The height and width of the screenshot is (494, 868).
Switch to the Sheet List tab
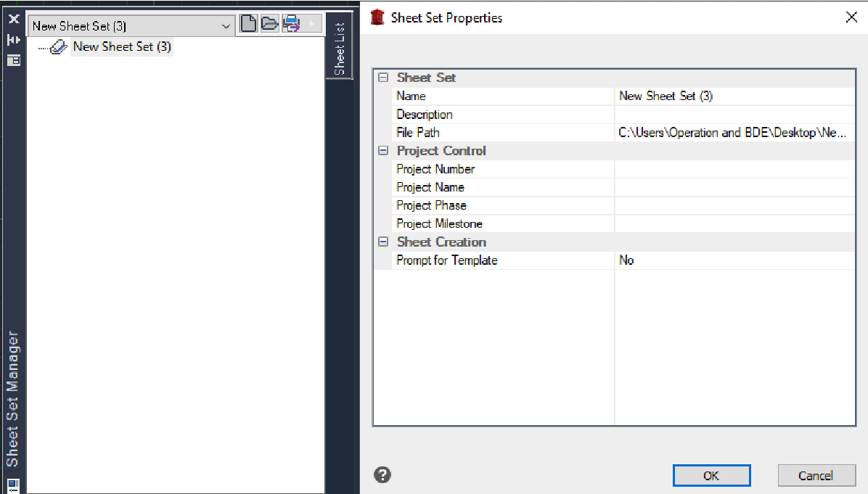[x=339, y=47]
